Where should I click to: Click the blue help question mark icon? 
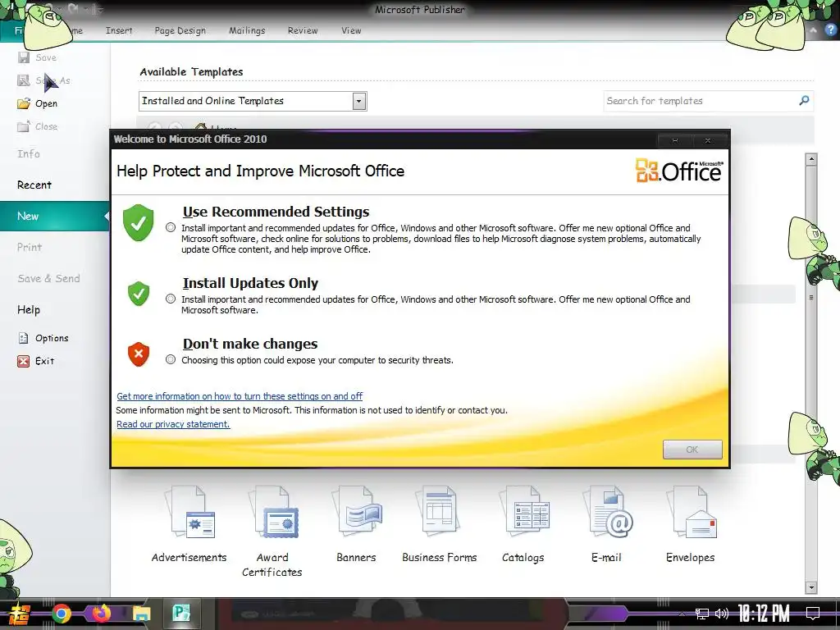tap(830, 30)
